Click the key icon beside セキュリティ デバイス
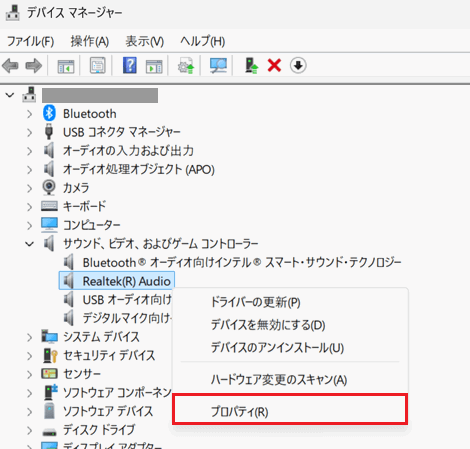Screen dimensions: 470x449 [x=50, y=355]
